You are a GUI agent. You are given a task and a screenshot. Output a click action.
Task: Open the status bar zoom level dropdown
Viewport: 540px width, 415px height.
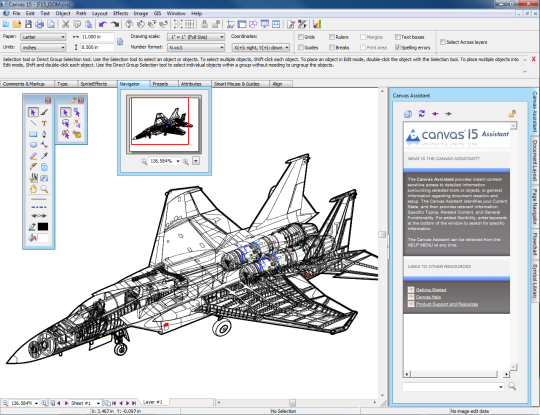tap(36, 403)
